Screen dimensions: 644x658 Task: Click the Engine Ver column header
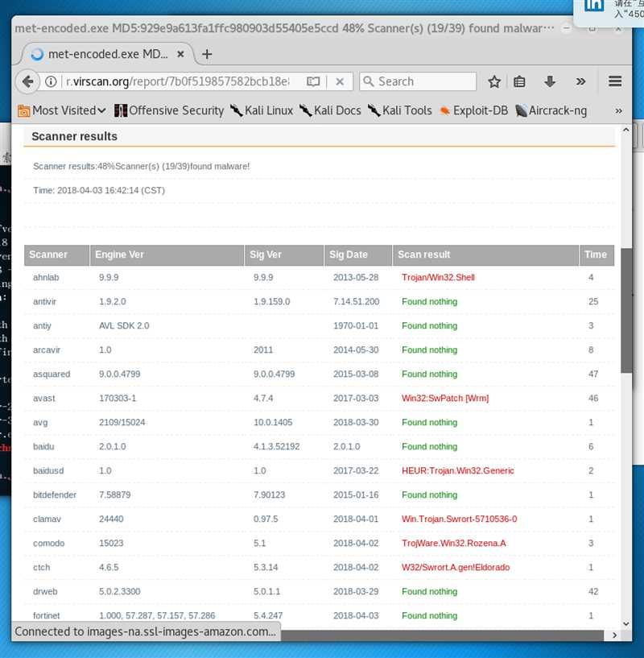tap(167, 255)
